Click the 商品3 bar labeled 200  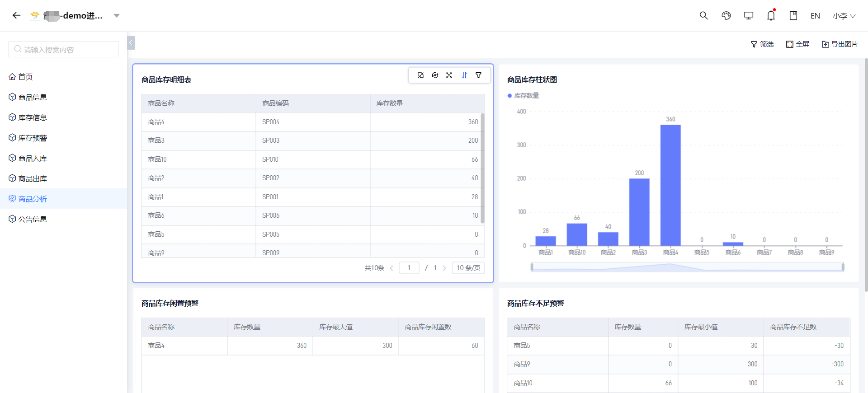639,212
